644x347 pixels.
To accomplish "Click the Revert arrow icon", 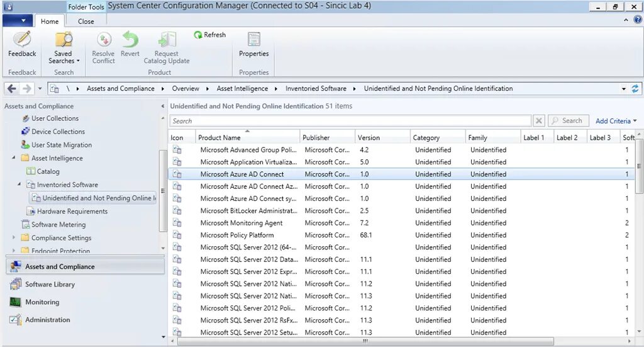I will tap(130, 40).
